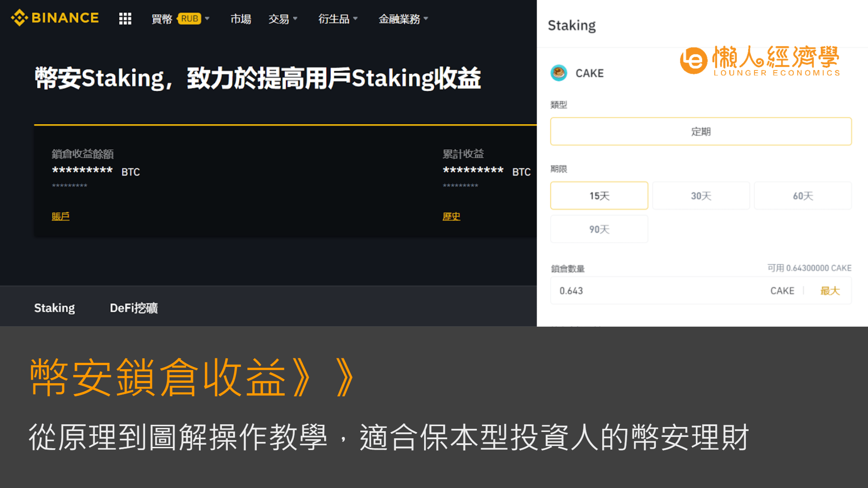This screenshot has height=488, width=868.
Task: Select the 30天 duration
Action: point(701,196)
